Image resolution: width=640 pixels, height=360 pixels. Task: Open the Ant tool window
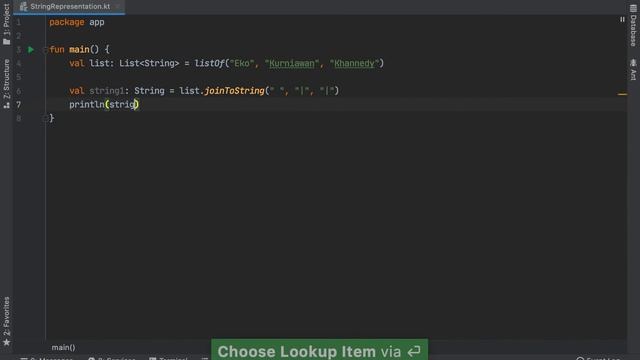(633, 69)
